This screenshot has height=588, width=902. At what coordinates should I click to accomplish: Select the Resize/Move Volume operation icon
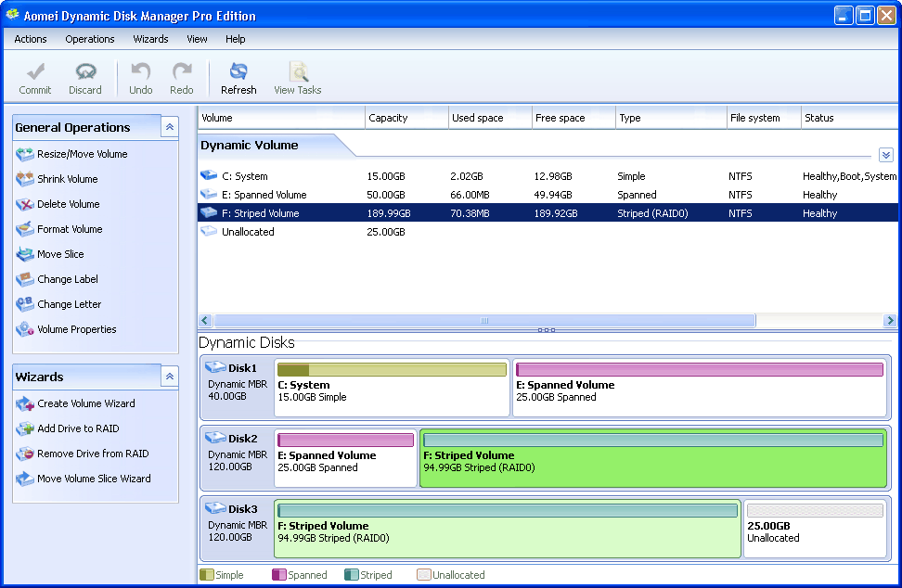[x=25, y=154]
